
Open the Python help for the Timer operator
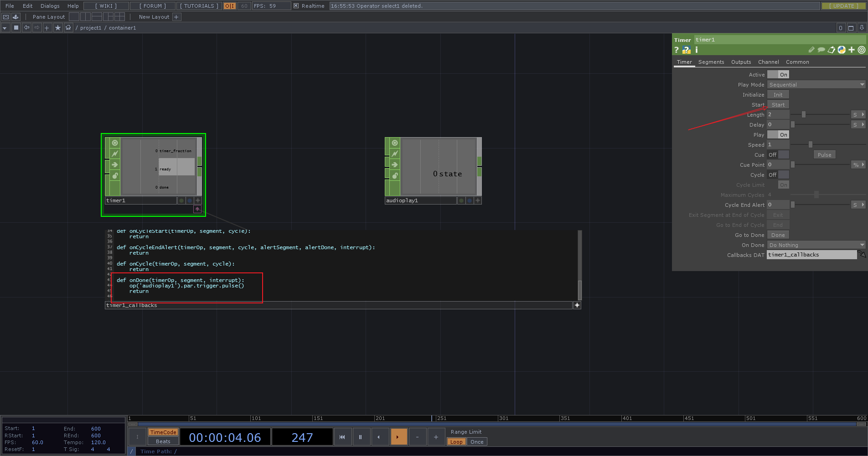click(686, 50)
